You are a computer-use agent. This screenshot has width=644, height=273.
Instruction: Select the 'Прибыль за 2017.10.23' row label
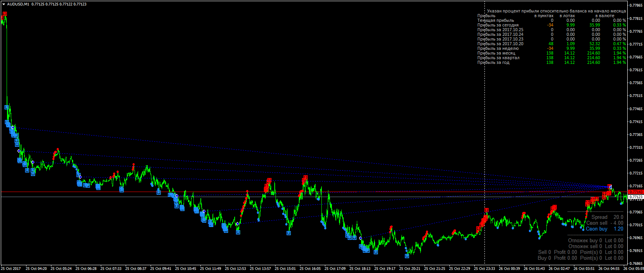(500, 39)
